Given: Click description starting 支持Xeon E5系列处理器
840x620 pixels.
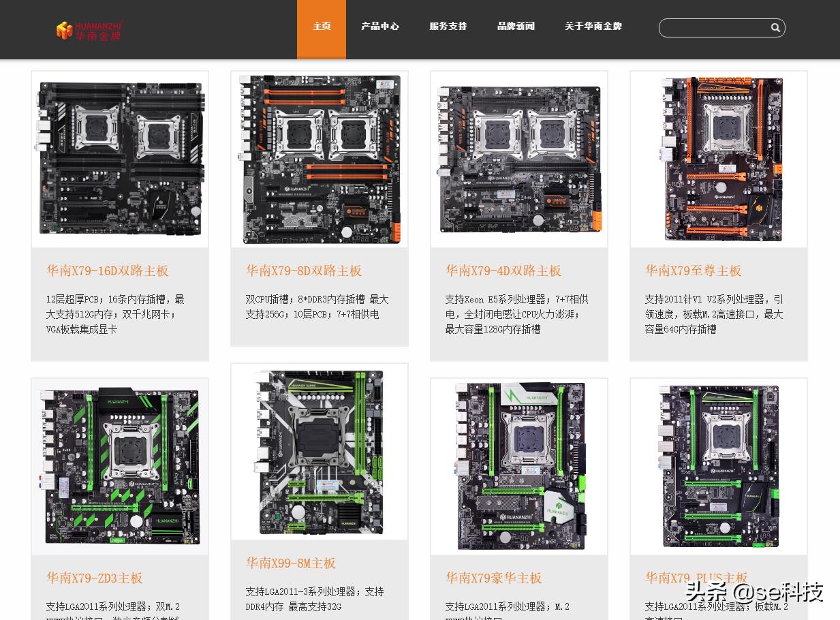Looking at the screenshot, I should 517,314.
